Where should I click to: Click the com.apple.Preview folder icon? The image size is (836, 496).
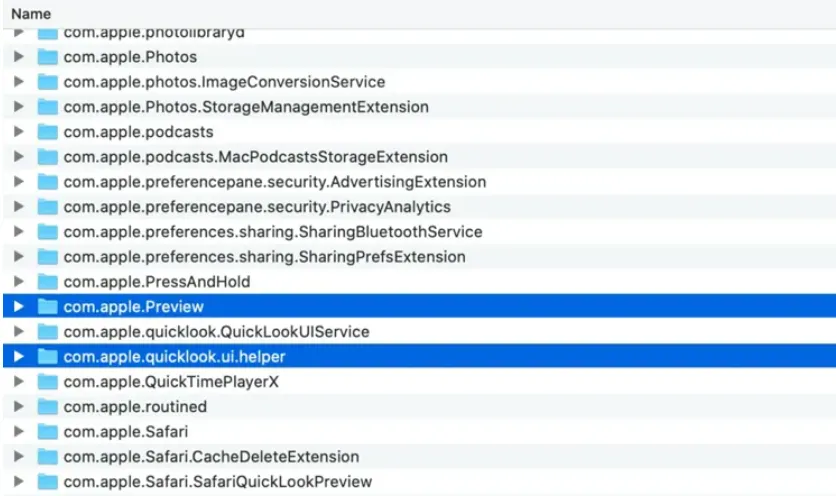(48, 307)
